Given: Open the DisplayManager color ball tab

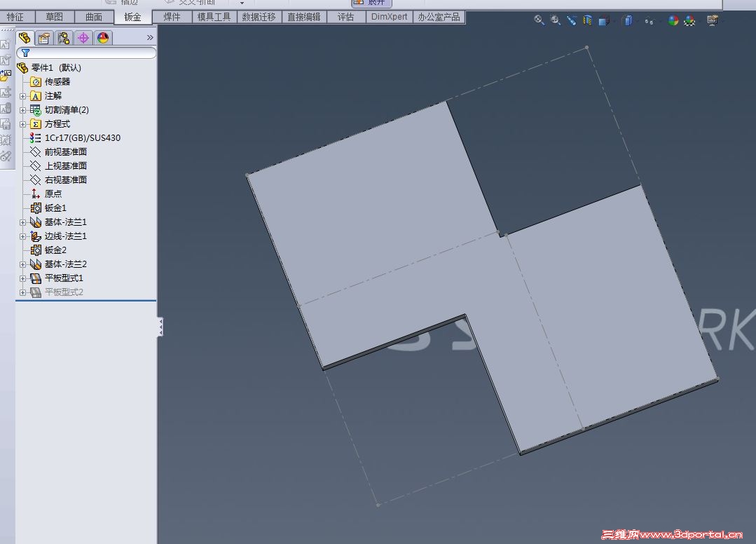Looking at the screenshot, I should 103,38.
